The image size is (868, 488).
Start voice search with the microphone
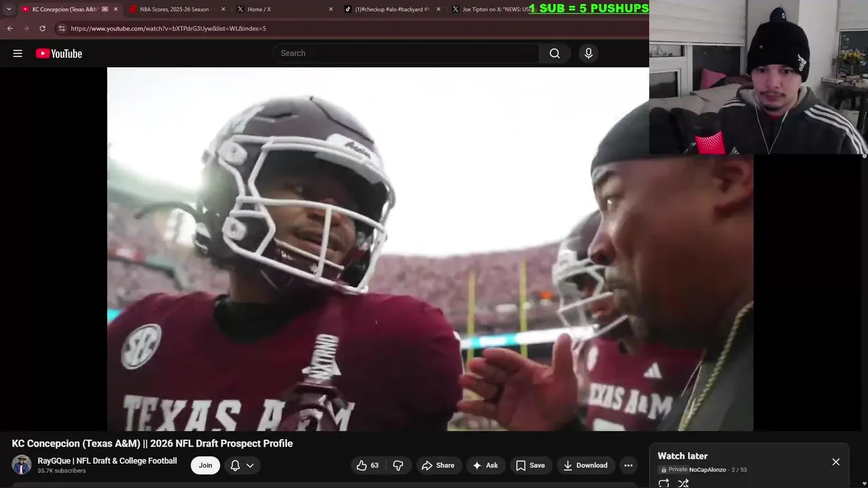click(589, 54)
